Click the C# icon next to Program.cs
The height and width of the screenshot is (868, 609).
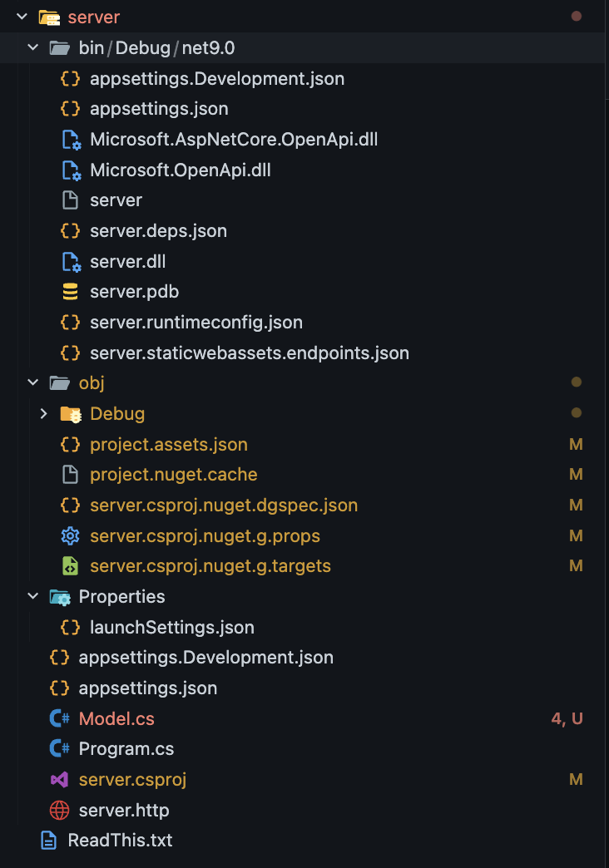pos(59,749)
